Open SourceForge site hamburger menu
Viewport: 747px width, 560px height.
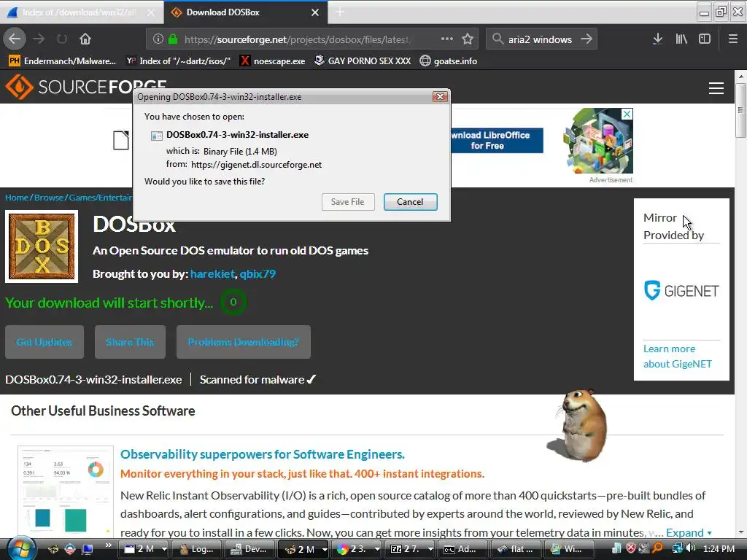point(716,88)
